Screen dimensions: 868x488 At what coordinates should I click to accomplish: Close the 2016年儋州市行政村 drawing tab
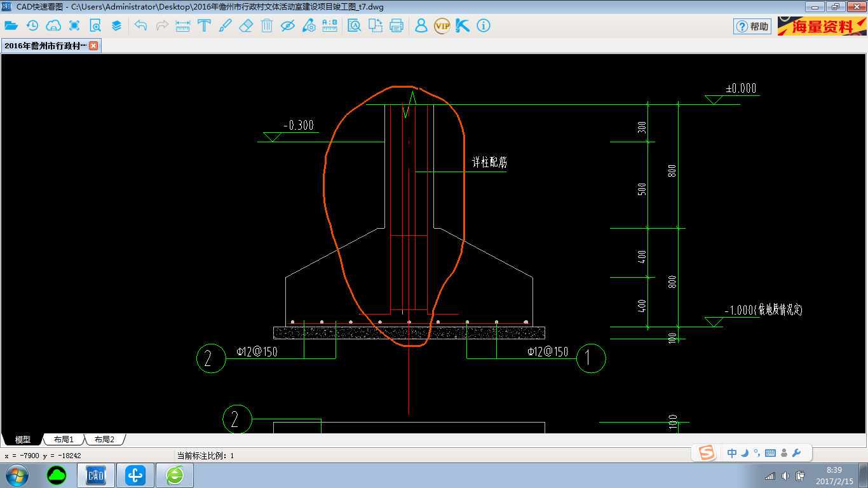tap(93, 46)
